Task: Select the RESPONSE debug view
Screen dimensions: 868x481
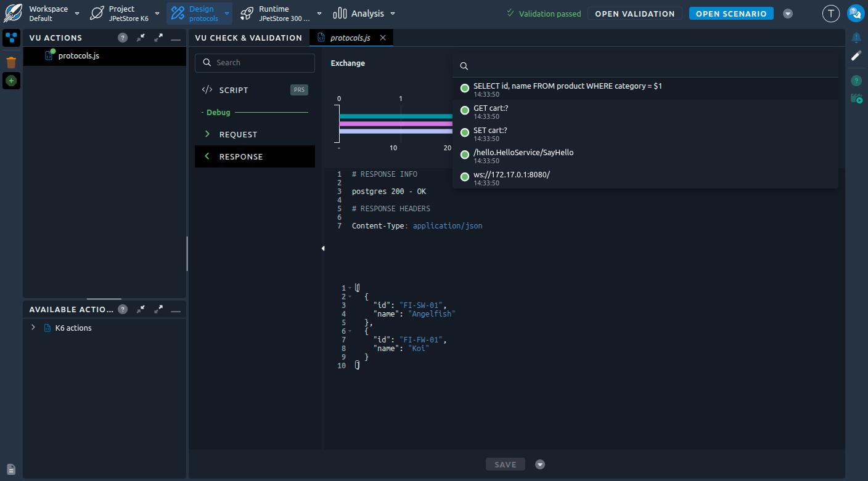Action: [255, 156]
